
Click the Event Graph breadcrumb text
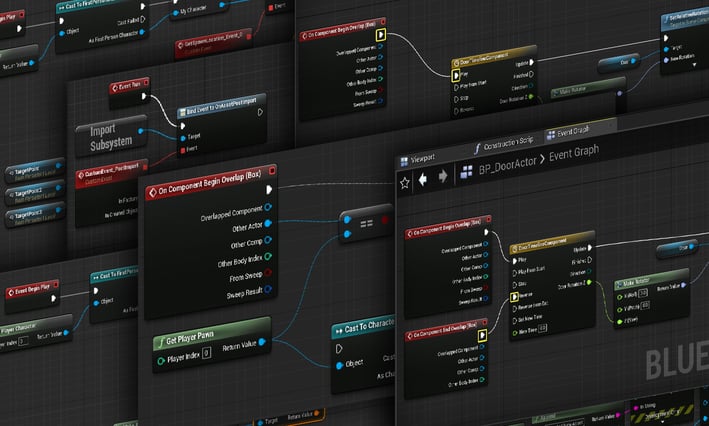pos(574,152)
